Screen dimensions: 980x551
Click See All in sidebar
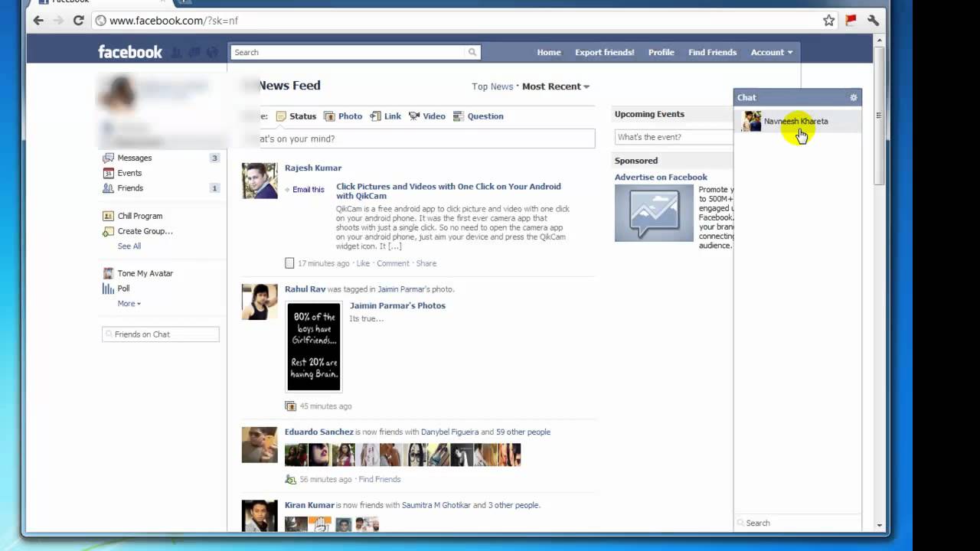click(x=129, y=246)
